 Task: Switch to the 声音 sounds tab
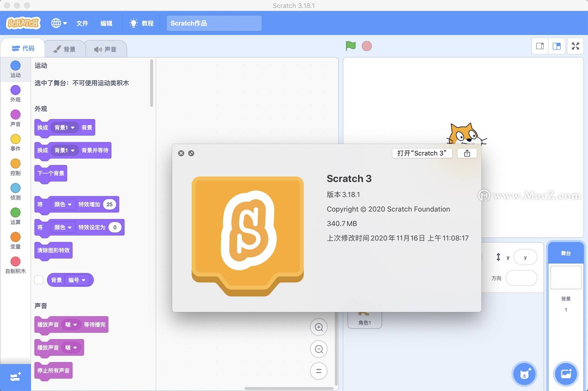pyautogui.click(x=105, y=49)
